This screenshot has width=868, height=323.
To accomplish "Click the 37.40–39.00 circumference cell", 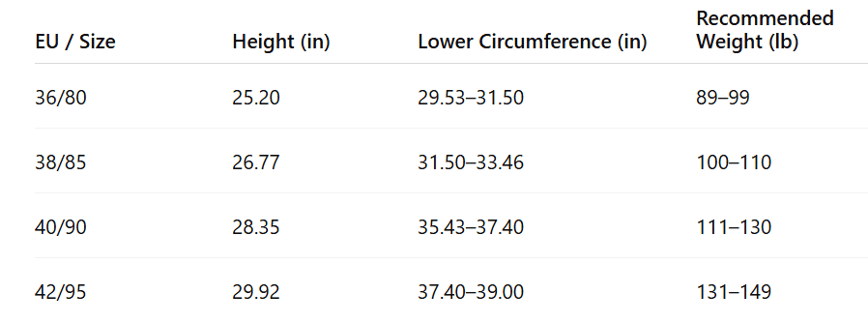I will (471, 292).
